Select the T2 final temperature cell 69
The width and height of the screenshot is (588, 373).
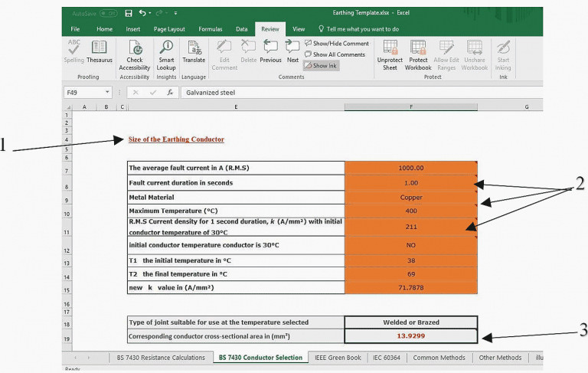(411, 274)
